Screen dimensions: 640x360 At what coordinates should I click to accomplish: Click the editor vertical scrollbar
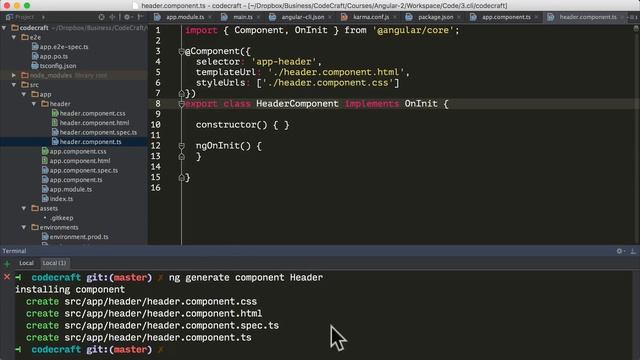click(x=636, y=135)
